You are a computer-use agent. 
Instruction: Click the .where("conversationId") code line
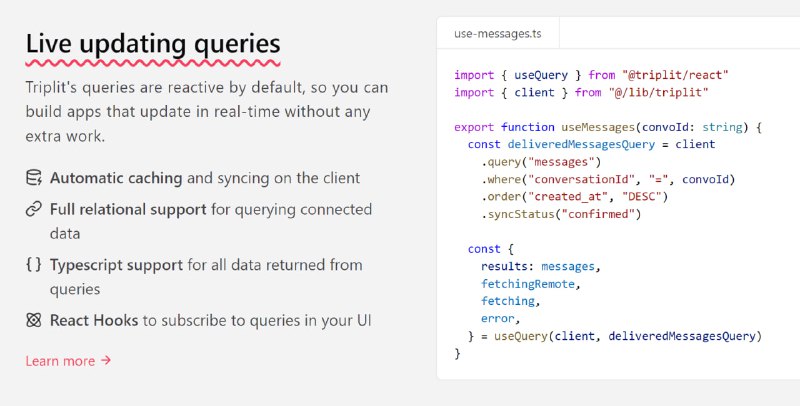tap(608, 180)
